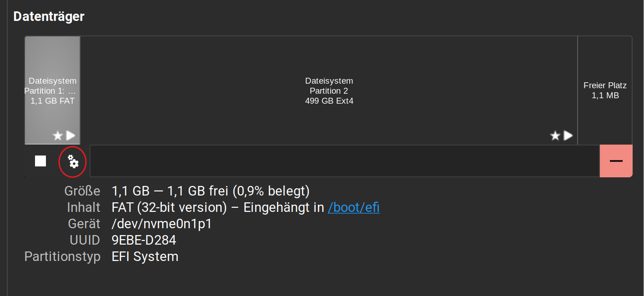Click the Inhalt field label
The height and width of the screenshot is (296, 644).
coord(83,207)
